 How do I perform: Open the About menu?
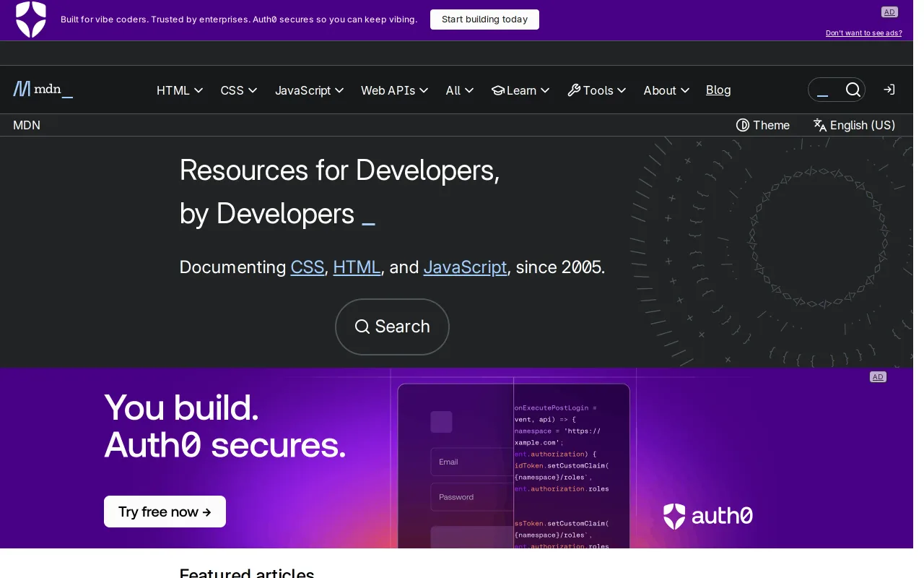(666, 90)
